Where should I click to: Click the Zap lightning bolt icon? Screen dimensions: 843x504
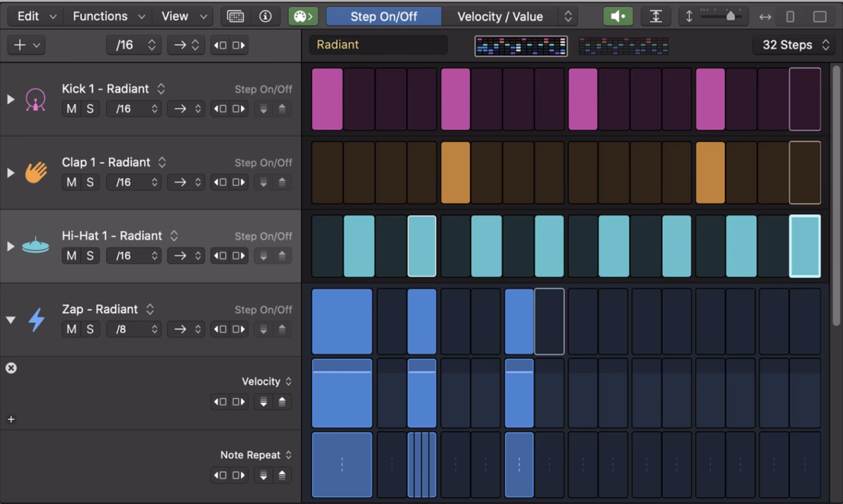36,320
